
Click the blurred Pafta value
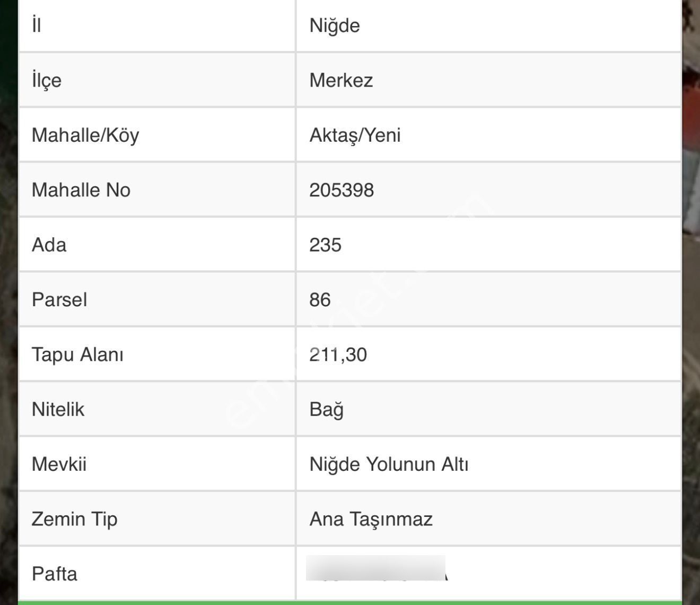[x=377, y=569]
